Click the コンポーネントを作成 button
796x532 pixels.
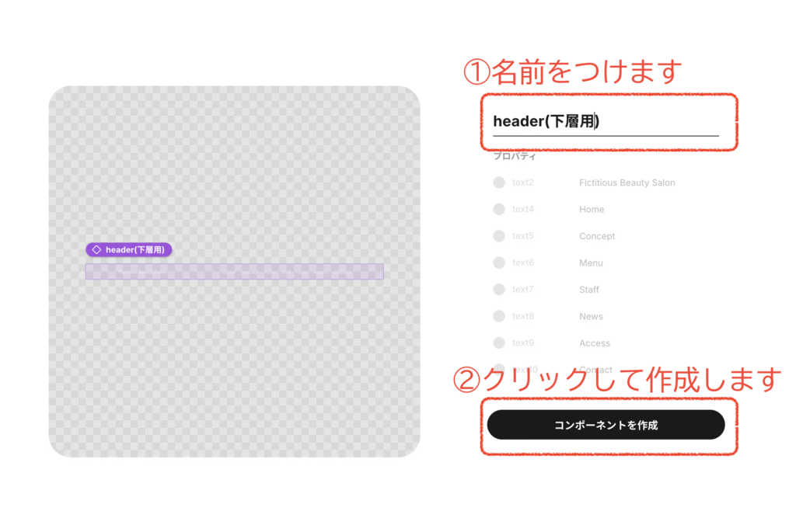[x=606, y=425]
